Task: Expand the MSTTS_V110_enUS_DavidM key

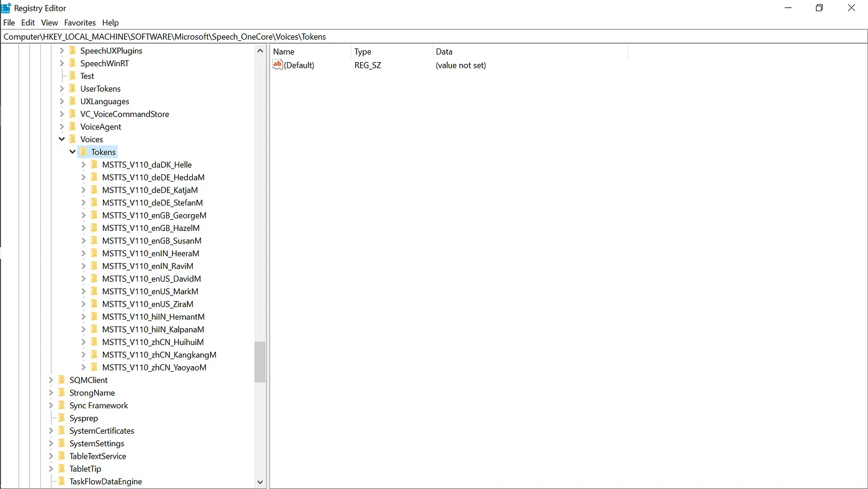Action: (84, 279)
